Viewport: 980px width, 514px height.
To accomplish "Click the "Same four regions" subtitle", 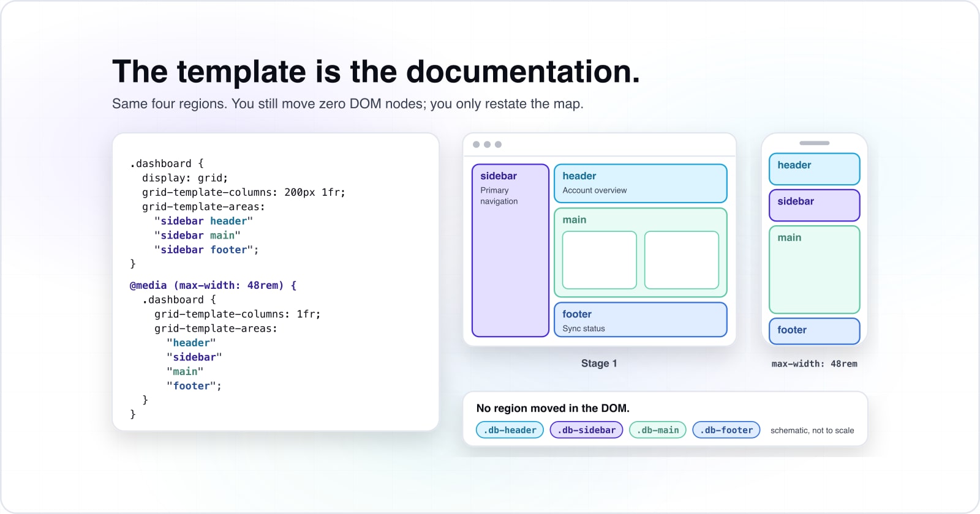I will pos(348,104).
